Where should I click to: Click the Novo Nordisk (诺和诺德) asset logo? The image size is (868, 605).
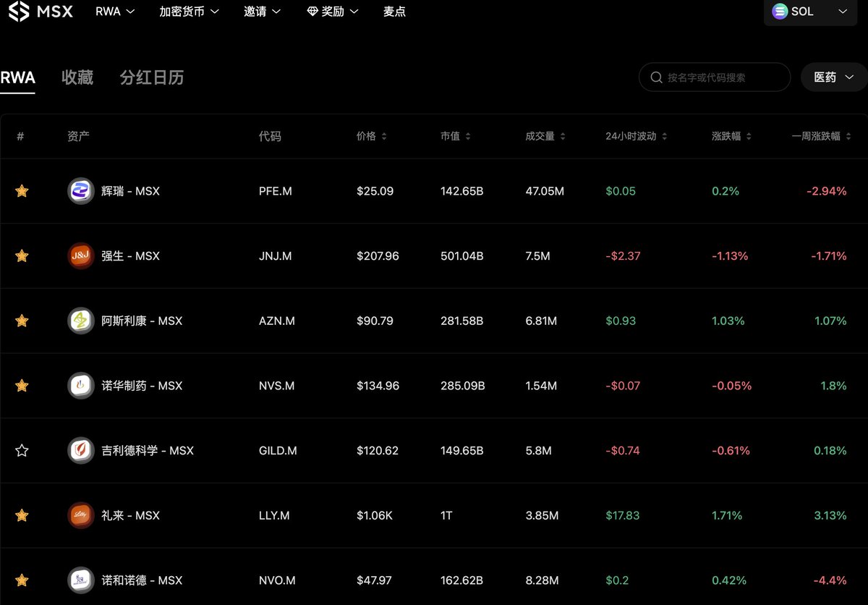click(x=81, y=580)
